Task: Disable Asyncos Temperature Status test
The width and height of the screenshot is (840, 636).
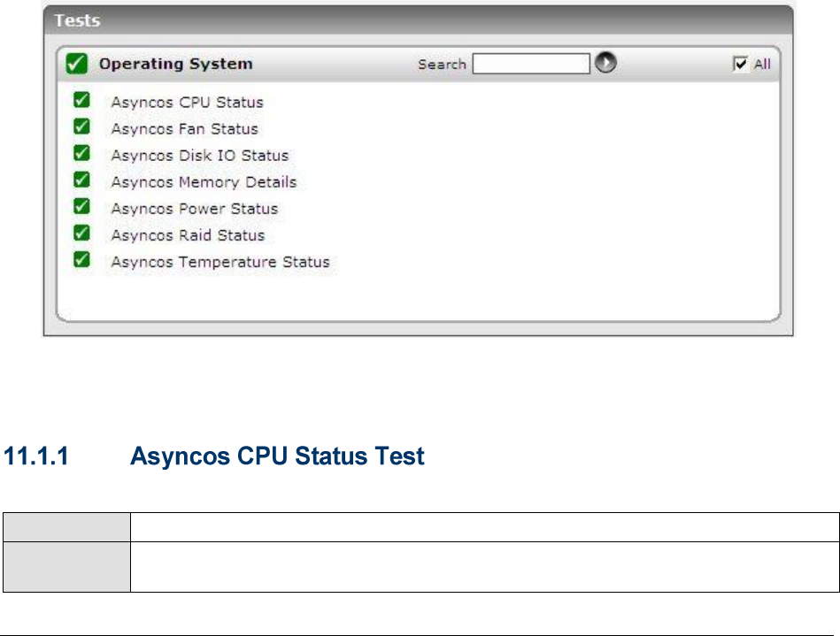Action: coord(81,260)
